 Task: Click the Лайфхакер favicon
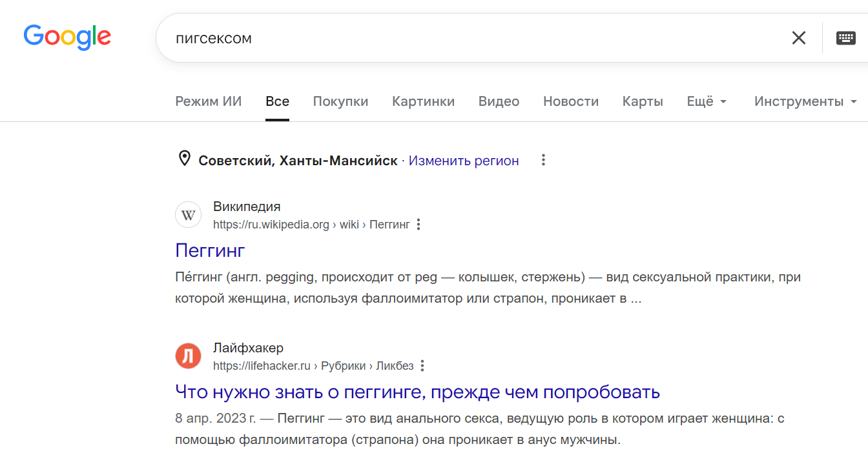188,356
